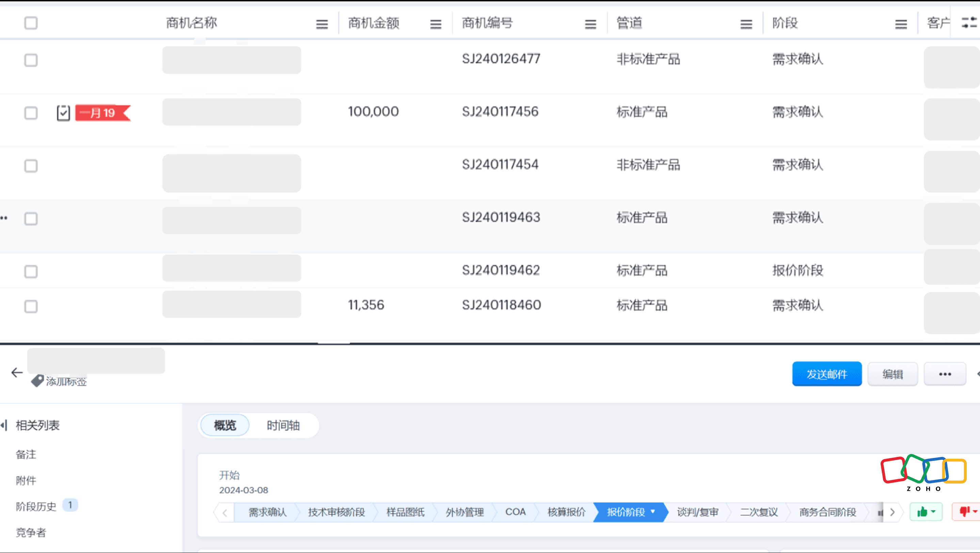The image size is (980, 553).
Task: Select the COA stage in path
Action: coord(515,512)
